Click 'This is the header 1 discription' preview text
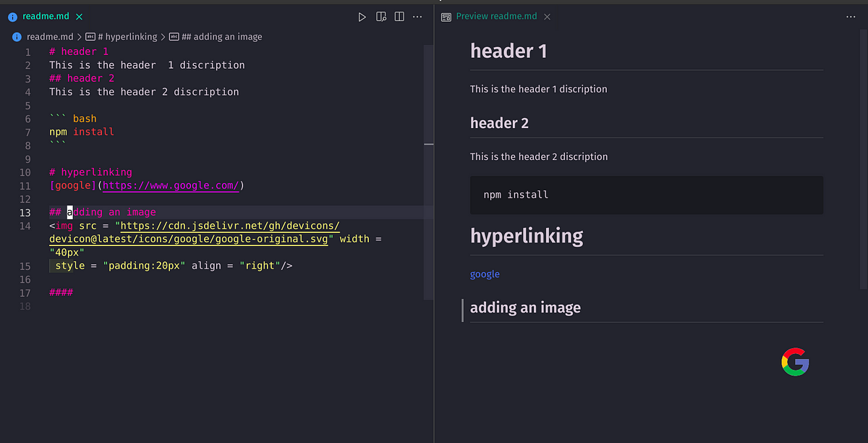This screenshot has height=443, width=868. [x=539, y=89]
